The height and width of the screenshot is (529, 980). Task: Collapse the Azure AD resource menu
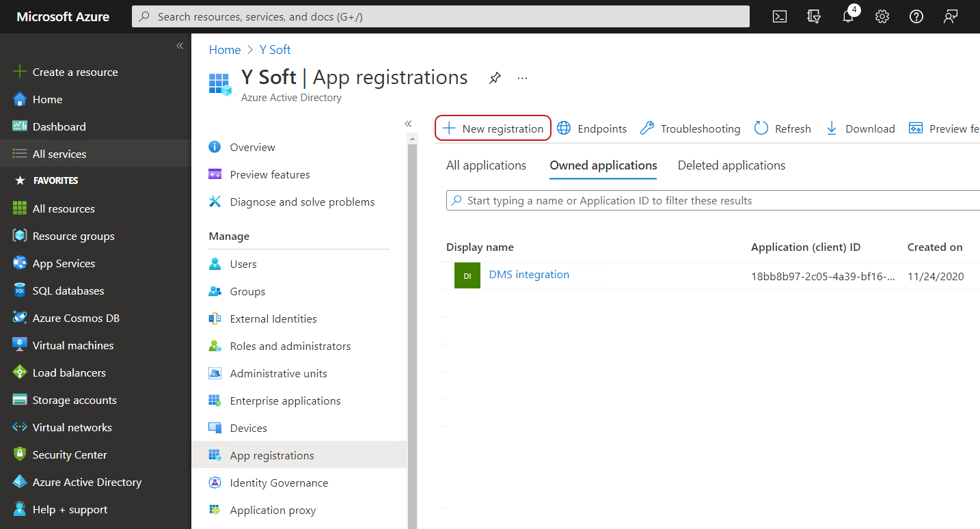click(408, 124)
